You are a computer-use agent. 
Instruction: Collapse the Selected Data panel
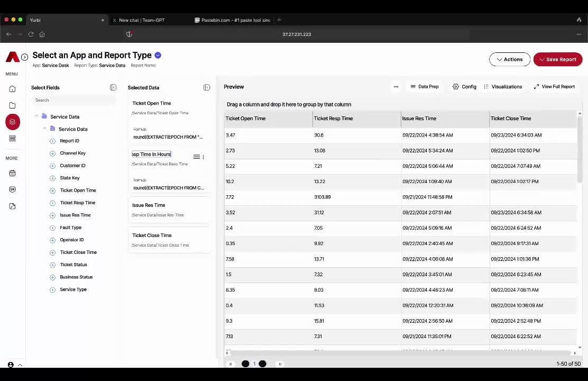[x=207, y=87]
